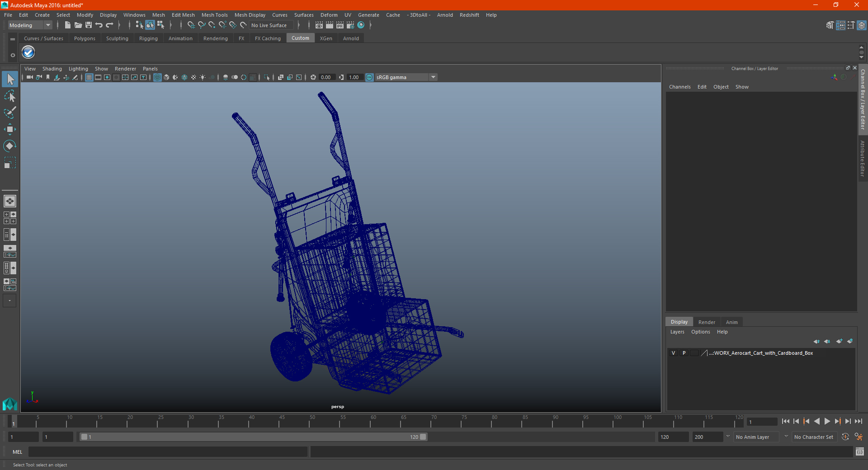This screenshot has height=470, width=868.
Task: Select the arrow Select tool
Action: pos(10,79)
